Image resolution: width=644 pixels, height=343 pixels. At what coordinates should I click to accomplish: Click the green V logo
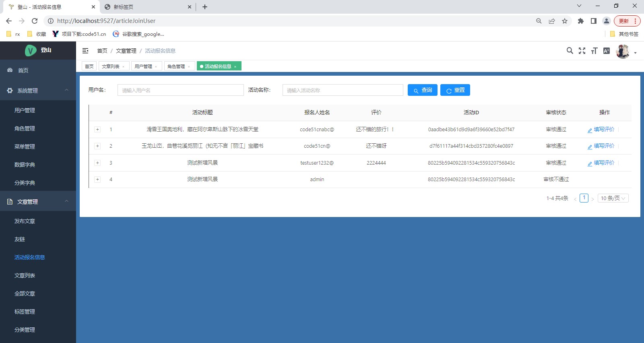[31, 50]
